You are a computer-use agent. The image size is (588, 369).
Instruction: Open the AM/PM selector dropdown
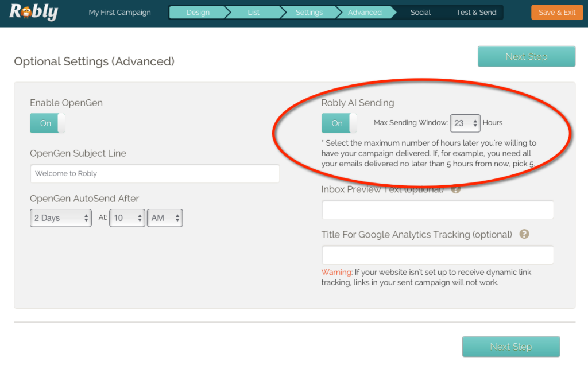pyautogui.click(x=165, y=218)
